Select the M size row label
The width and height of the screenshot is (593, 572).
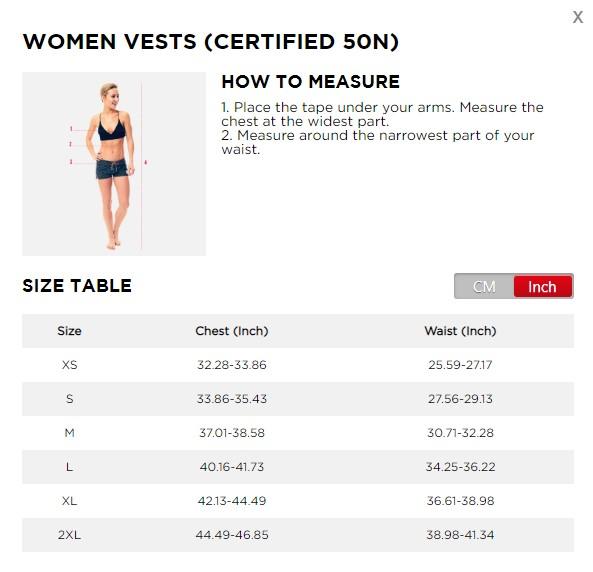70,433
